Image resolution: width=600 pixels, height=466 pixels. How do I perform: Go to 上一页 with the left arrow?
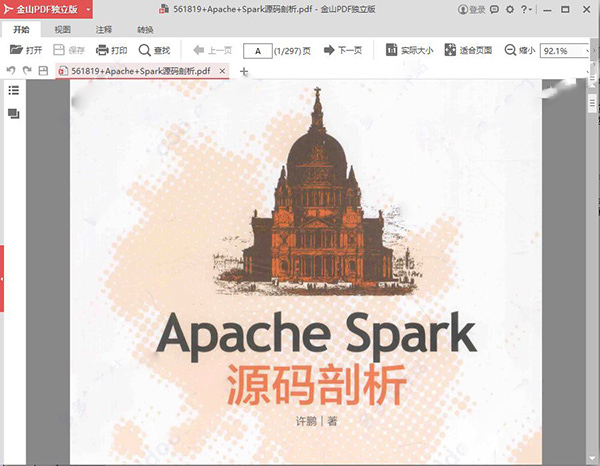199,50
